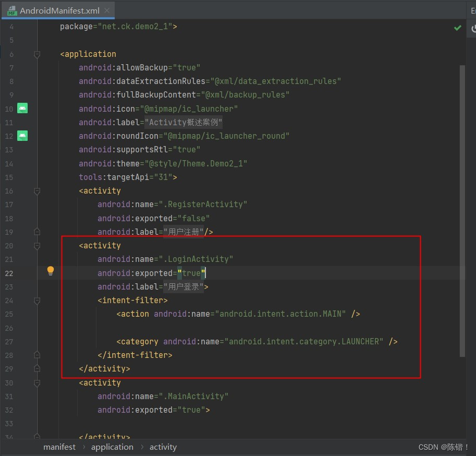
Task: Click the Android icon gutter marker on line 10
Action: pyautogui.click(x=22, y=108)
